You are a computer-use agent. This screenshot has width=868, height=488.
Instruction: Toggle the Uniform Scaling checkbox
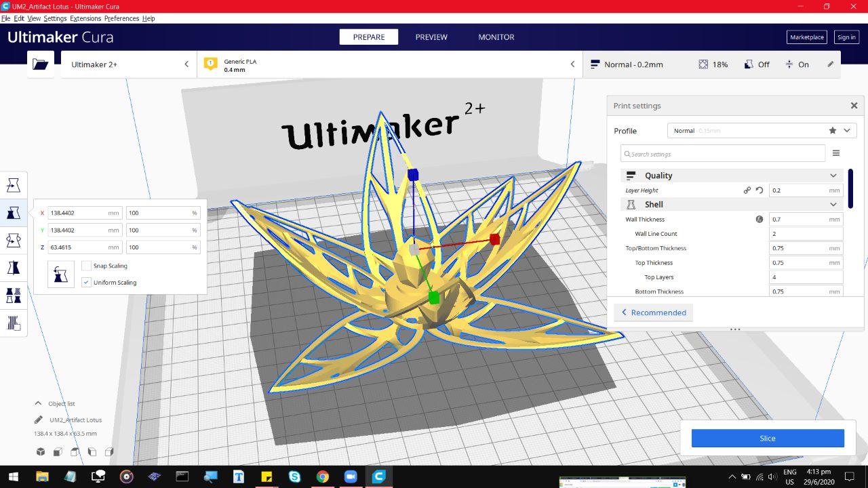[x=86, y=282]
